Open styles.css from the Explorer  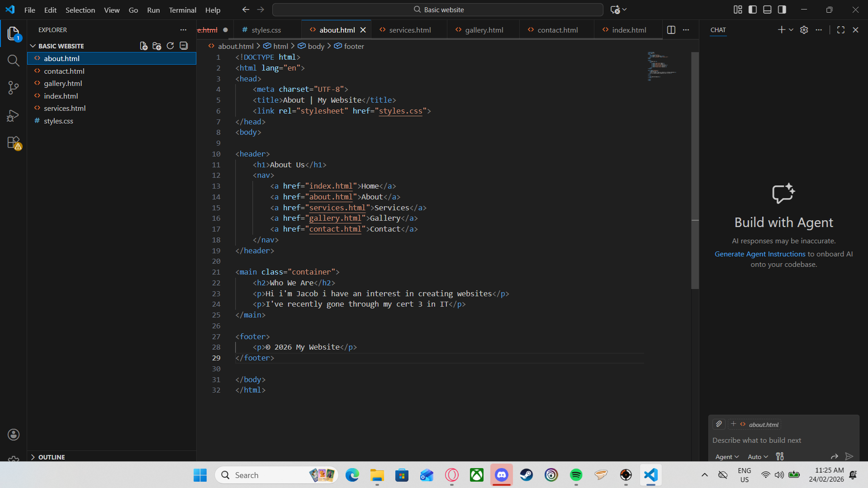click(58, 121)
